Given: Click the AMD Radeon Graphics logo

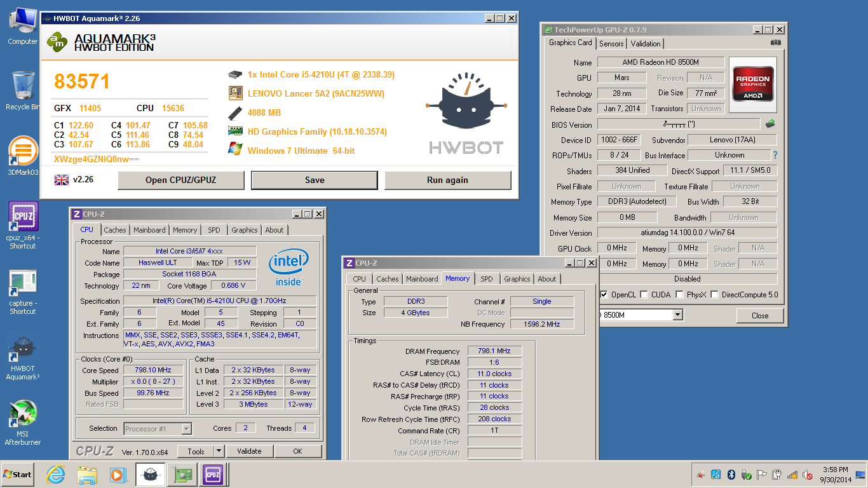Looking at the screenshot, I should pyautogui.click(x=752, y=85).
